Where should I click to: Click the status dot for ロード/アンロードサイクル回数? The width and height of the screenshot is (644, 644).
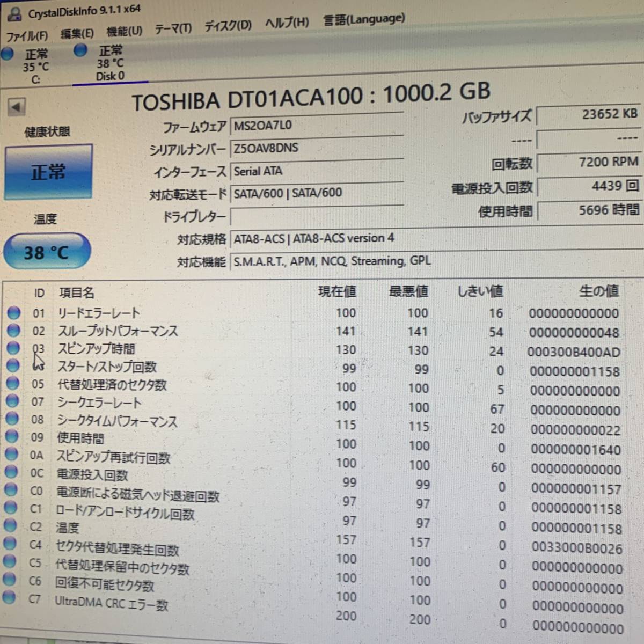point(11,507)
